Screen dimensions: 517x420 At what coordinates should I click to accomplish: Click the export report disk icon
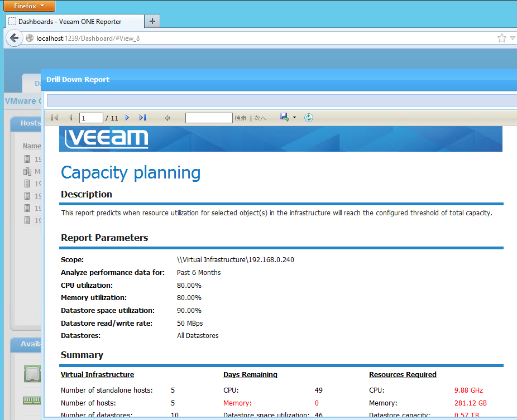[x=284, y=117]
